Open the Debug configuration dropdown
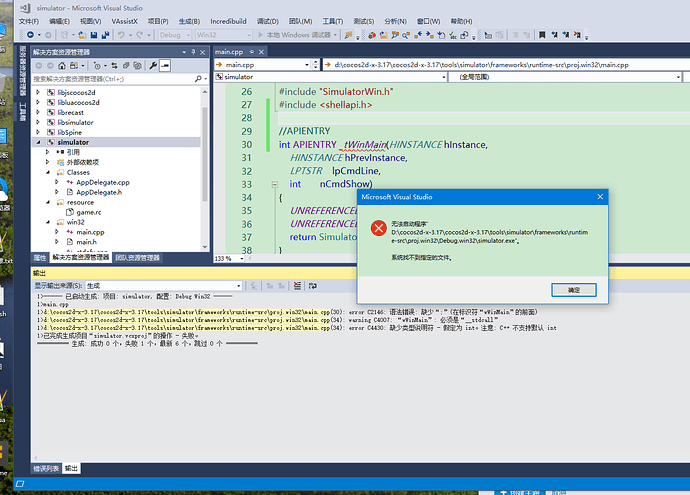Image resolution: width=690 pixels, height=495 pixels. [x=173, y=35]
